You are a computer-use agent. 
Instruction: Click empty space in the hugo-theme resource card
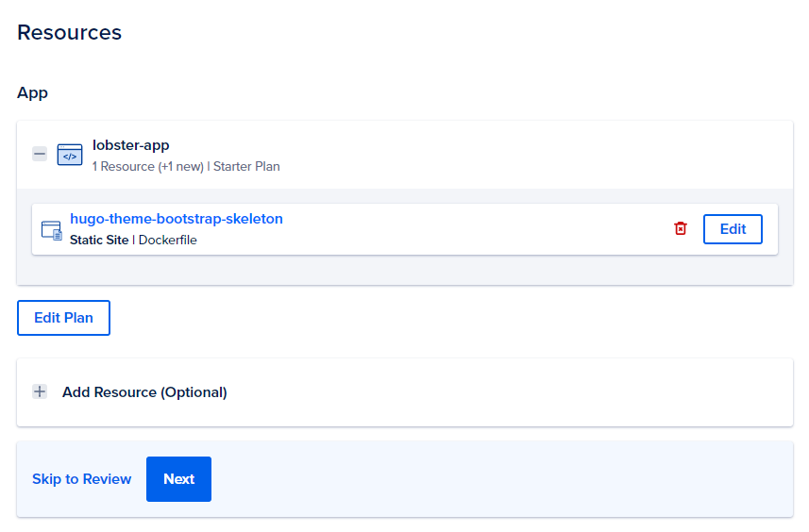coord(472,229)
